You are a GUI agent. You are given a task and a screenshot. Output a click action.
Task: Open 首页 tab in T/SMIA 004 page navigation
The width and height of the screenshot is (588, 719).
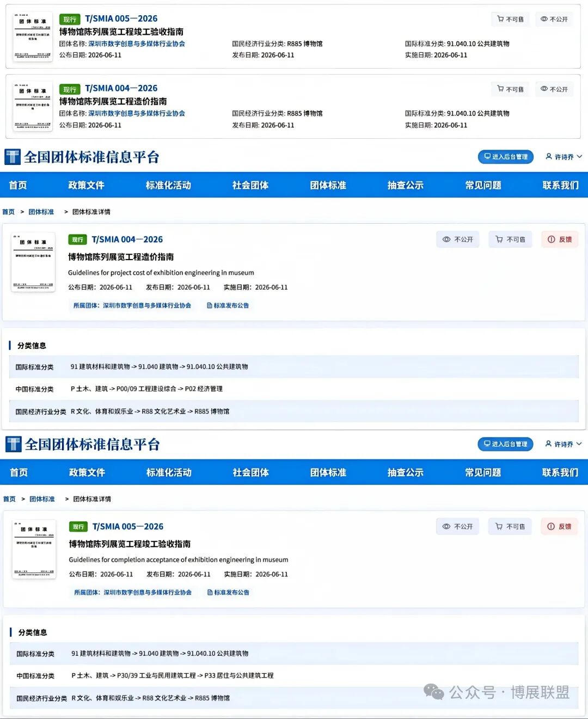pyautogui.click(x=18, y=185)
